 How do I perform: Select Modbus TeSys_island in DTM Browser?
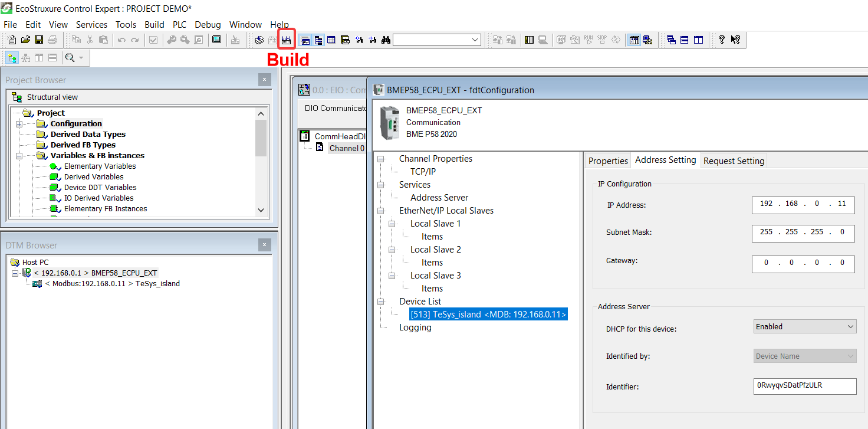[x=112, y=284]
